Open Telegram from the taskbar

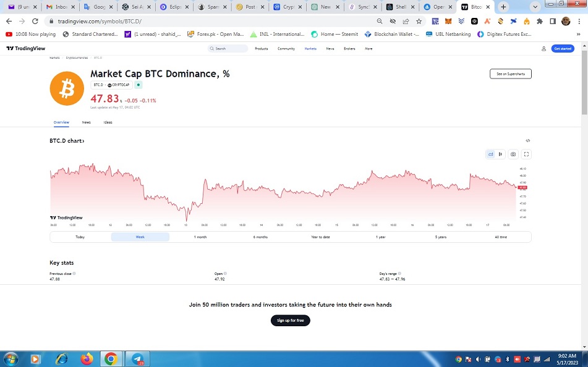[x=137, y=359]
